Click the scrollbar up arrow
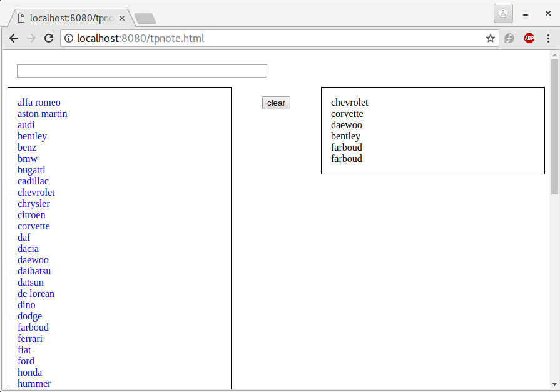Screen dimensions: 560x392 click(554, 55)
